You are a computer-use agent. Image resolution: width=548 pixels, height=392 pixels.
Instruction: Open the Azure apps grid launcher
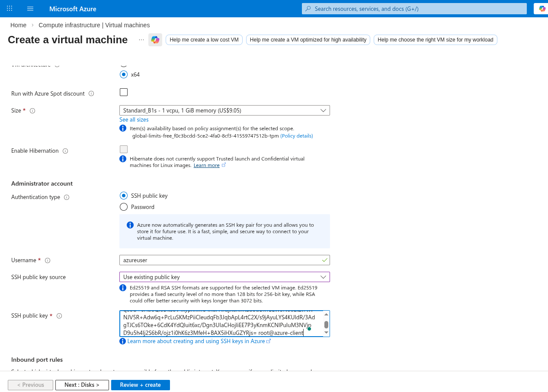10,9
